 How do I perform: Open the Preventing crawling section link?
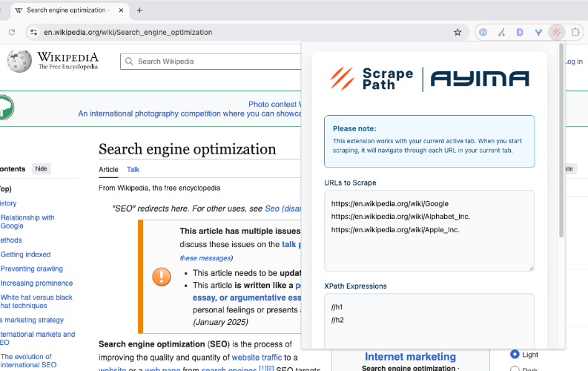[31, 269]
